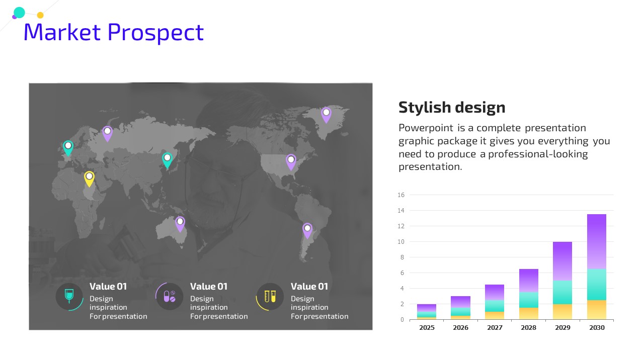This screenshot has width=644, height=362.
Task: Select the 2028 stacked bar
Action: click(529, 294)
